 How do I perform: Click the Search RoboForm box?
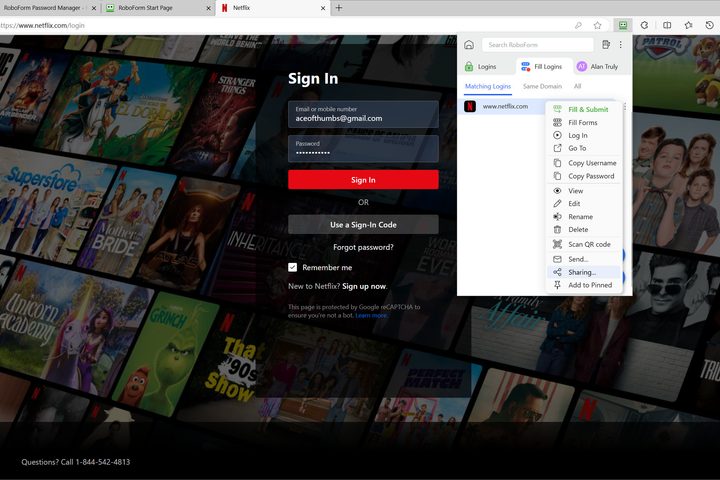tap(538, 45)
